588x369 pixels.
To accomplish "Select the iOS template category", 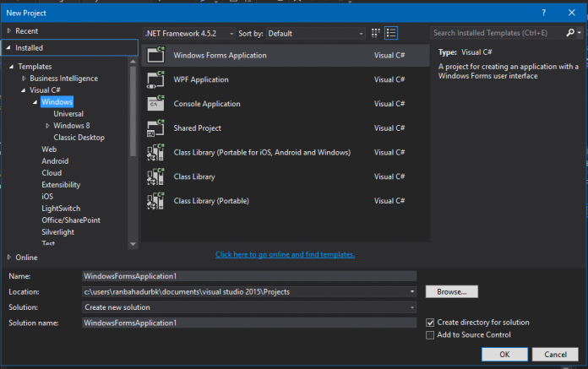I will point(47,196).
